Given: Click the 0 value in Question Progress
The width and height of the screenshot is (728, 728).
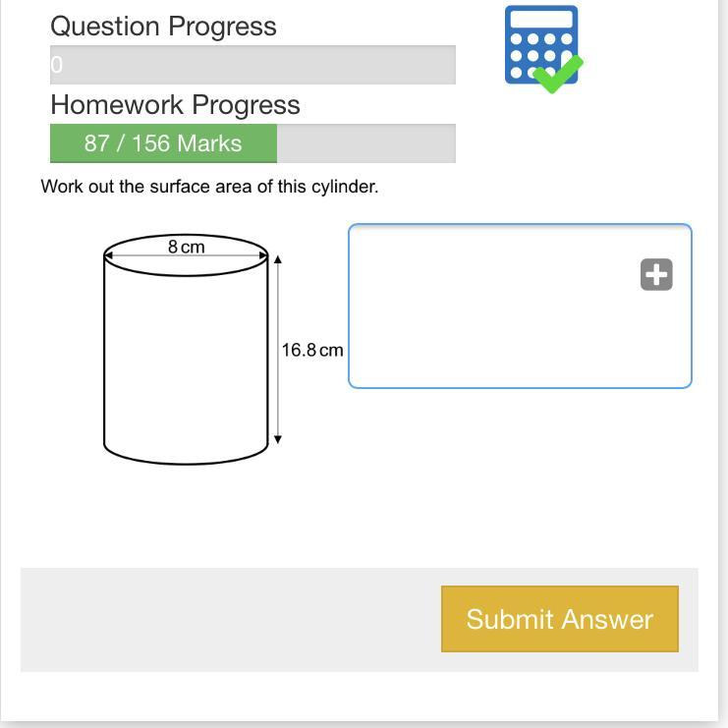Looking at the screenshot, I should pos(57,65).
